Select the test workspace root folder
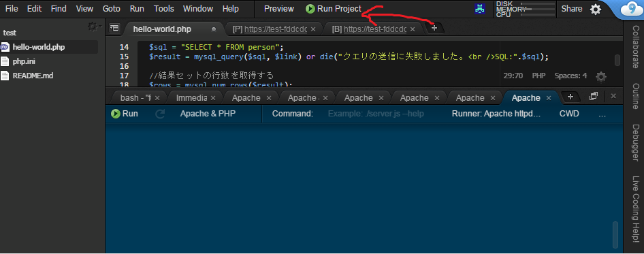Viewport: 644px width, 254px height. (10, 33)
